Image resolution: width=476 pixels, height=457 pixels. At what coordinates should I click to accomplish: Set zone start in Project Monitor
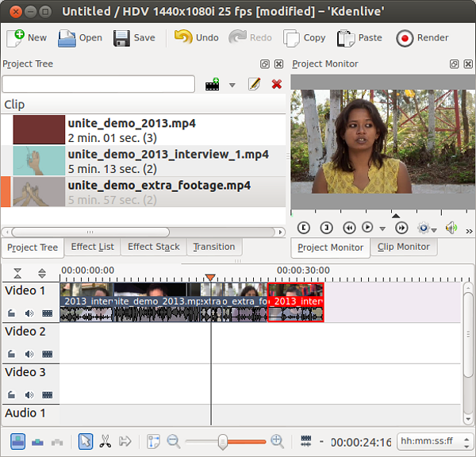pos(303,228)
